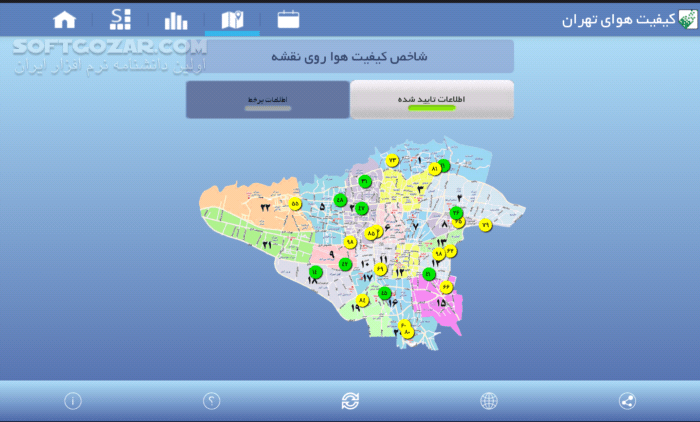Select the yellow station marker 85

[371, 233]
